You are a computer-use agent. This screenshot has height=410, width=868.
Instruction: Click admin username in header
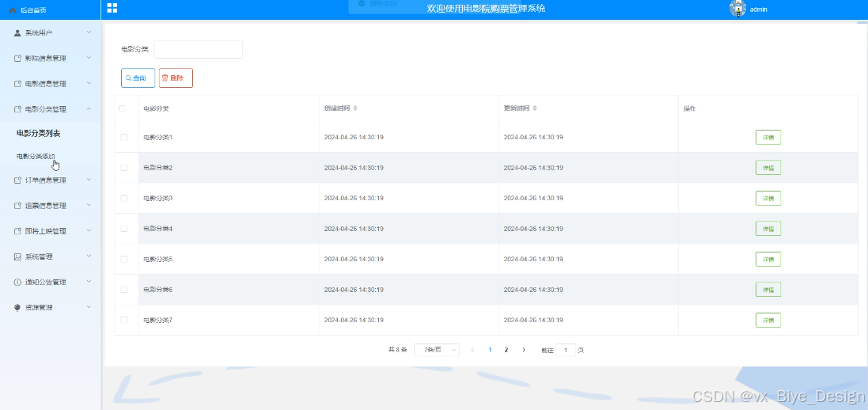758,9
